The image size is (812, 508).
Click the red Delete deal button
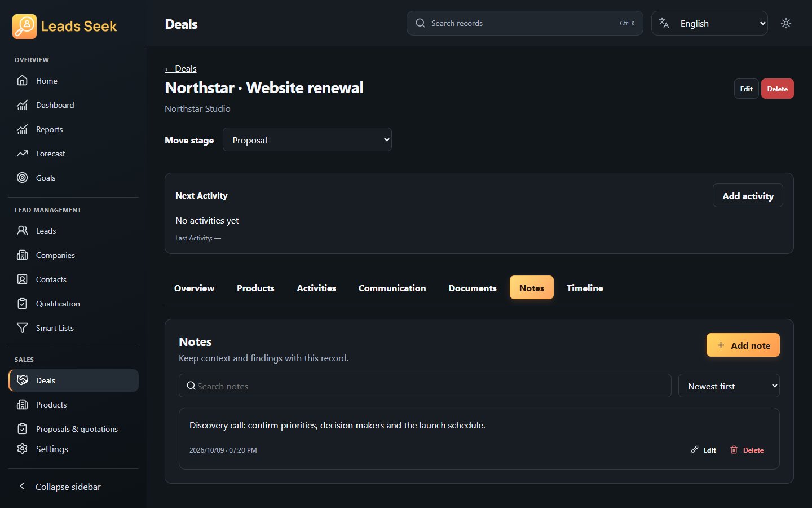click(777, 89)
